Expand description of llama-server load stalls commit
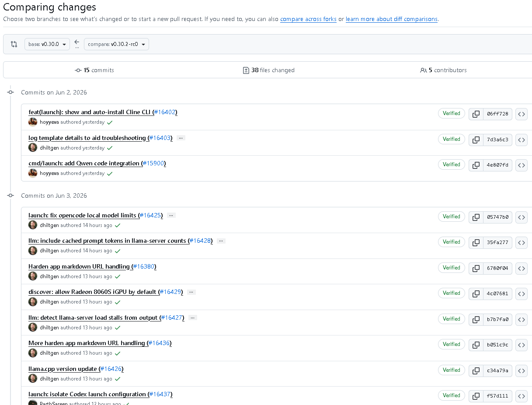 pos(192,318)
